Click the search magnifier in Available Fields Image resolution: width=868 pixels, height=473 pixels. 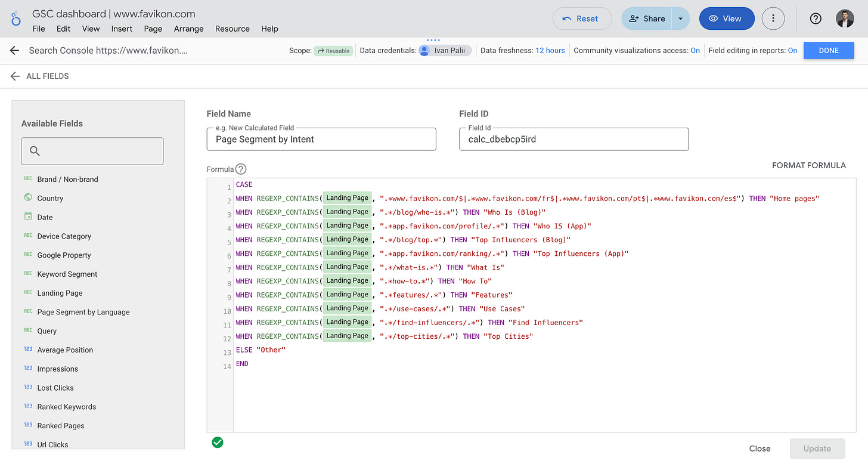(x=35, y=151)
